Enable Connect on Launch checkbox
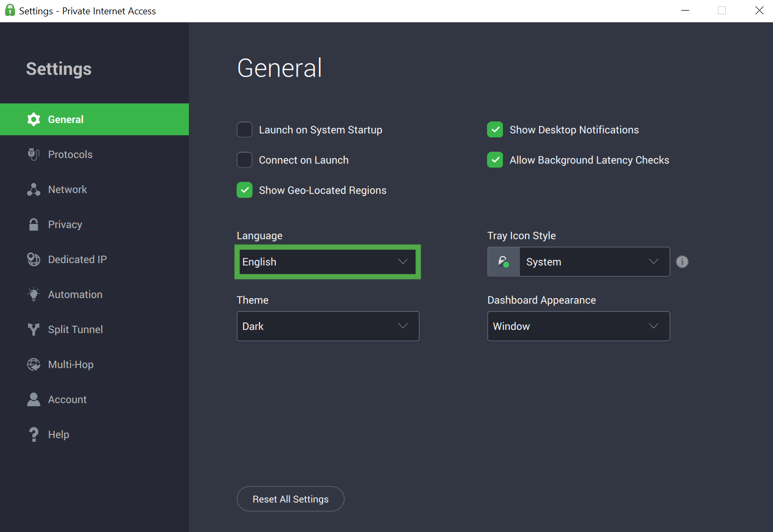The height and width of the screenshot is (532, 773). click(x=245, y=160)
